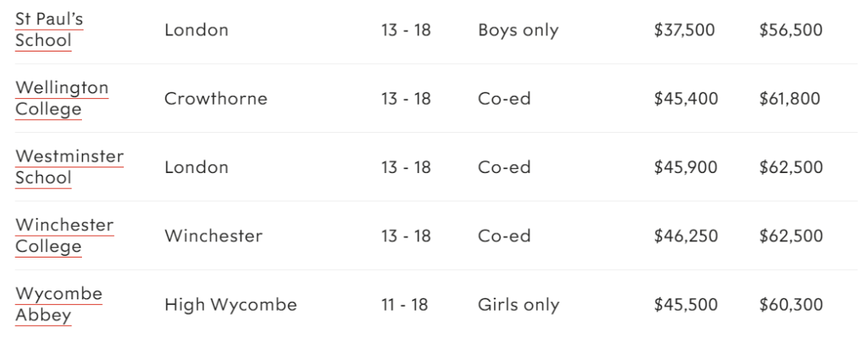Click the $60,300 fee value
Image resolution: width=868 pixels, height=338 pixels.
pos(791,305)
